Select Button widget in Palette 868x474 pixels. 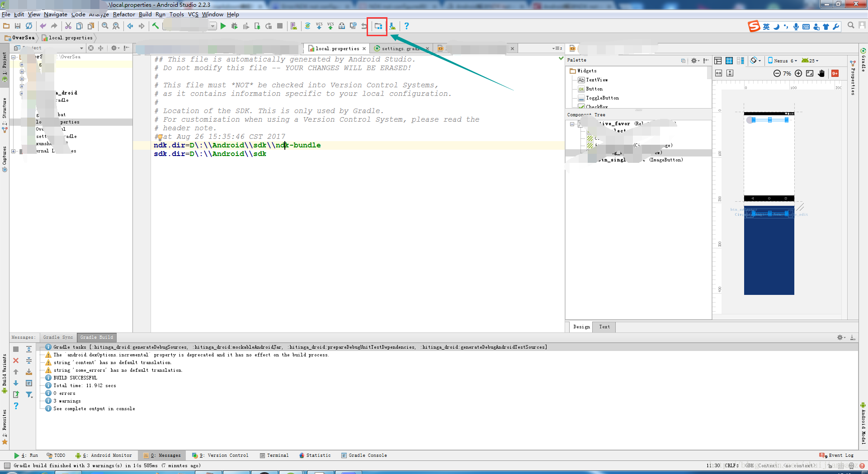(x=594, y=89)
